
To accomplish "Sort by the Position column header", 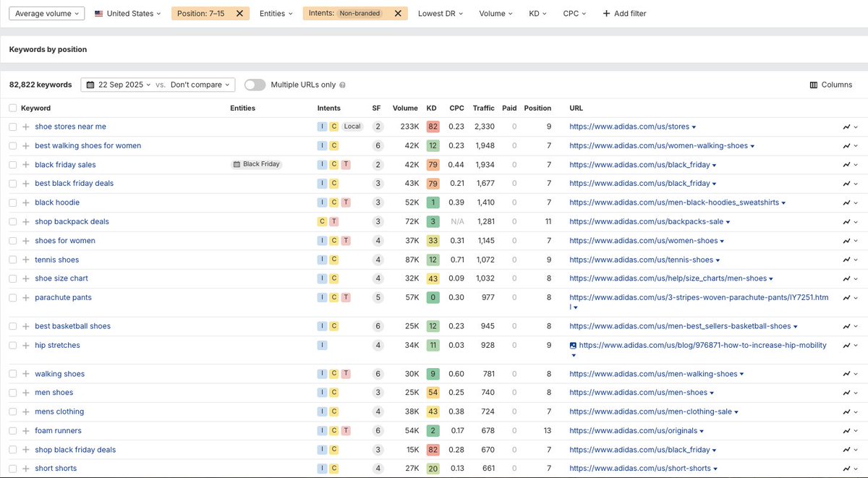I will tap(537, 108).
